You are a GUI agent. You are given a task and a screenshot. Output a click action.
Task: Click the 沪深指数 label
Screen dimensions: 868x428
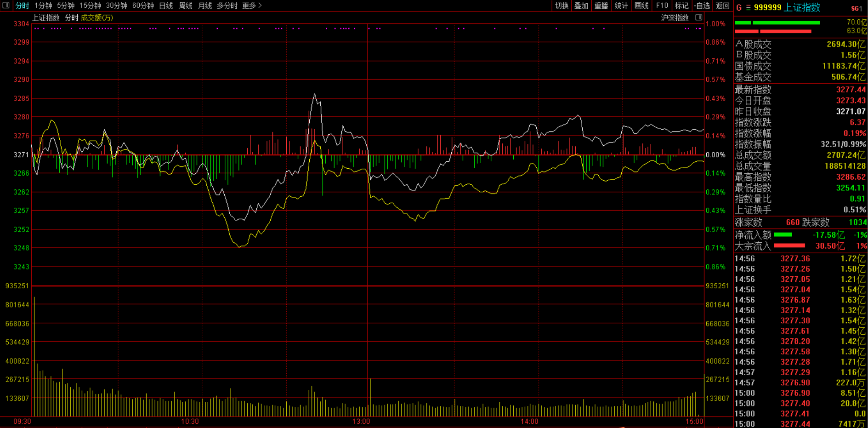point(675,17)
